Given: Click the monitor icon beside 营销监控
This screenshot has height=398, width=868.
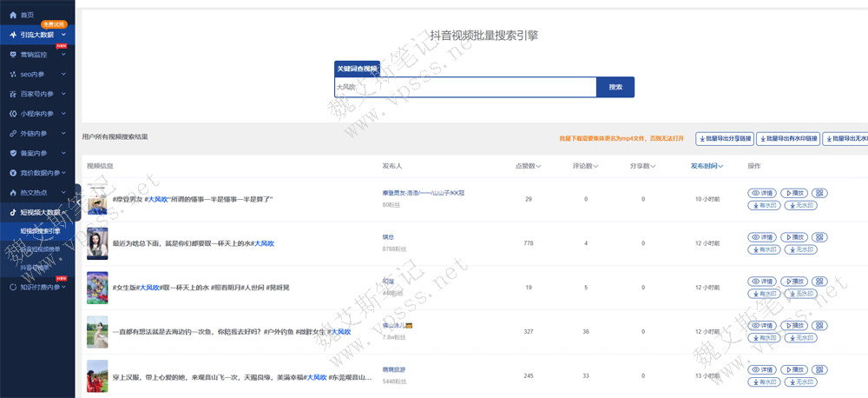Looking at the screenshot, I should pyautogui.click(x=13, y=55).
